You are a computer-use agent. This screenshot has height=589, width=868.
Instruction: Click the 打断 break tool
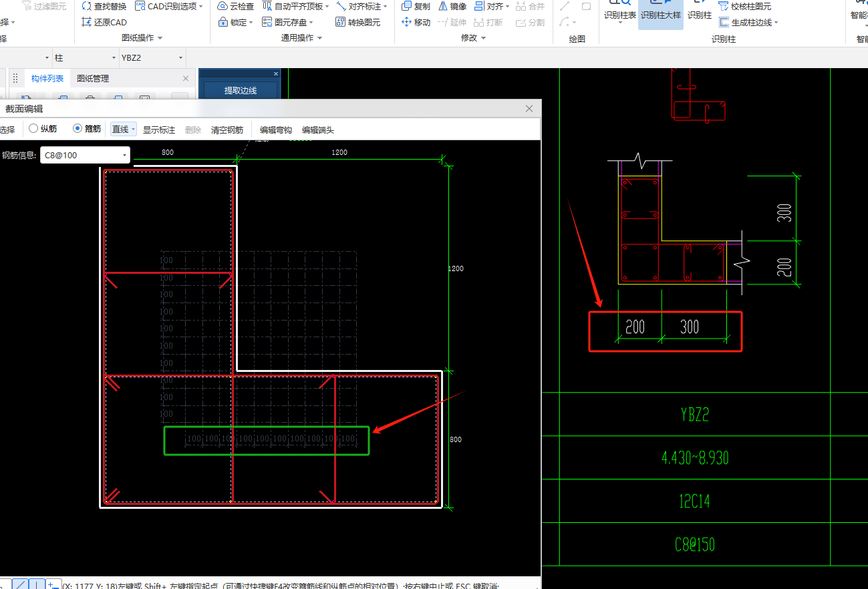point(488,22)
